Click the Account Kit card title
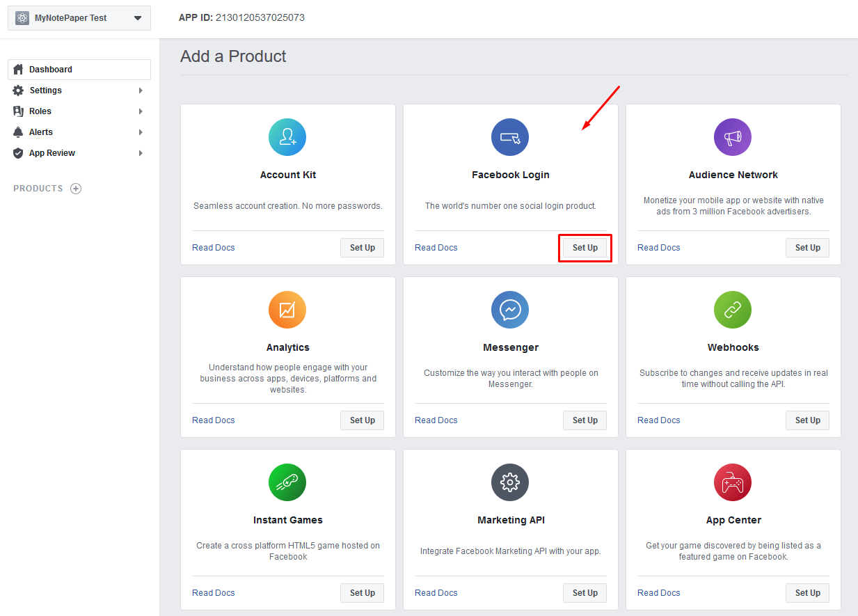This screenshot has width=858, height=616. pos(288,175)
